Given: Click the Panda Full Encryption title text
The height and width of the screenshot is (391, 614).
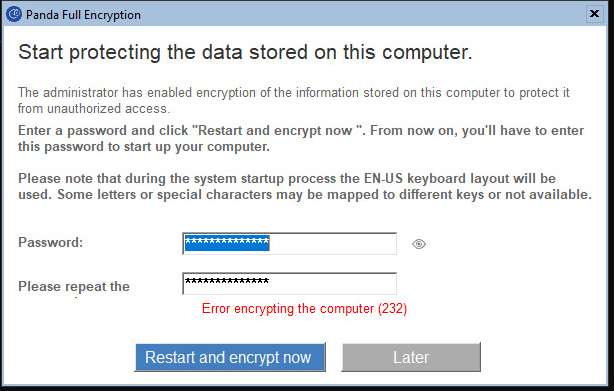Looking at the screenshot, I should point(83,15).
